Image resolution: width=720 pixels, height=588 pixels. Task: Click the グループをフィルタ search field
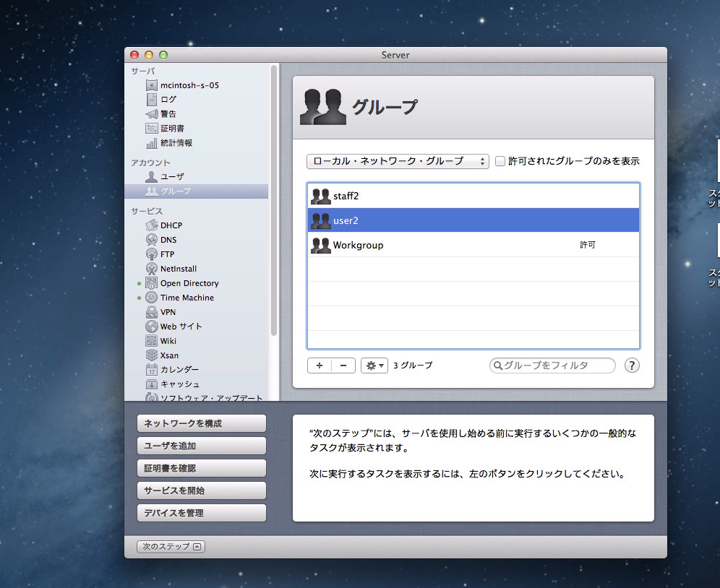552,366
